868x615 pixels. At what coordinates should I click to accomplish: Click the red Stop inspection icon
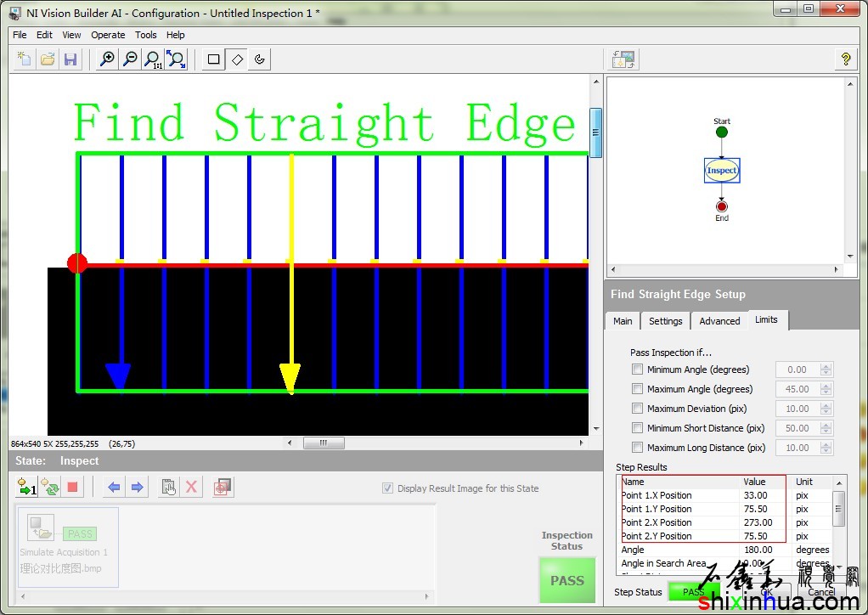coord(73,487)
